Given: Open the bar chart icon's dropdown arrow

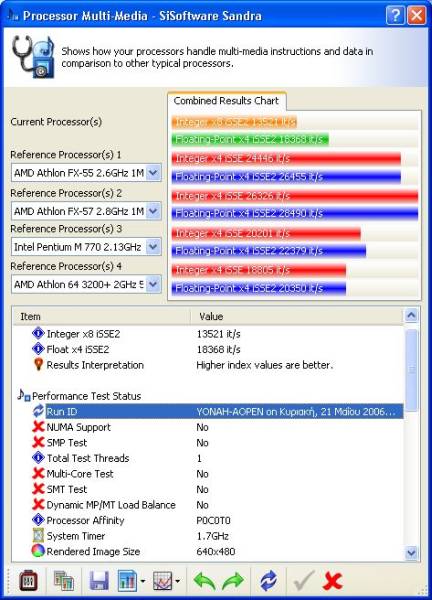Looking at the screenshot, I should 143,582.
